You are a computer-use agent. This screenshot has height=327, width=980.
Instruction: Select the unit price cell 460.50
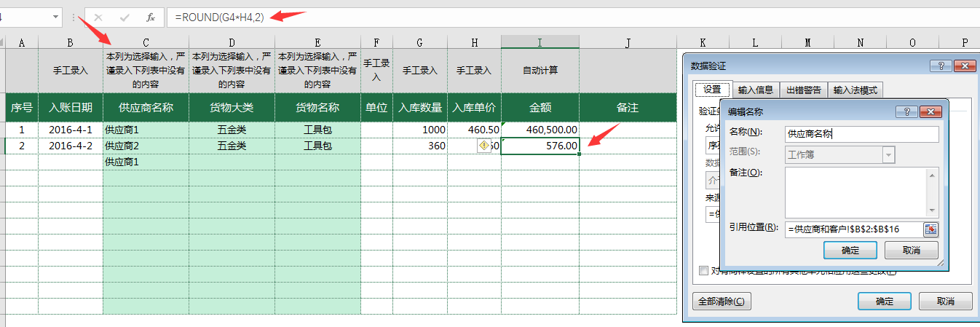pyautogui.click(x=474, y=130)
